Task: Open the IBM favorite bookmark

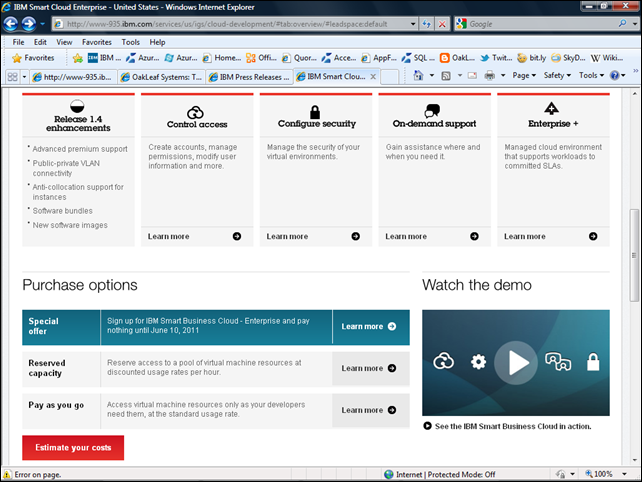Action: (x=104, y=58)
